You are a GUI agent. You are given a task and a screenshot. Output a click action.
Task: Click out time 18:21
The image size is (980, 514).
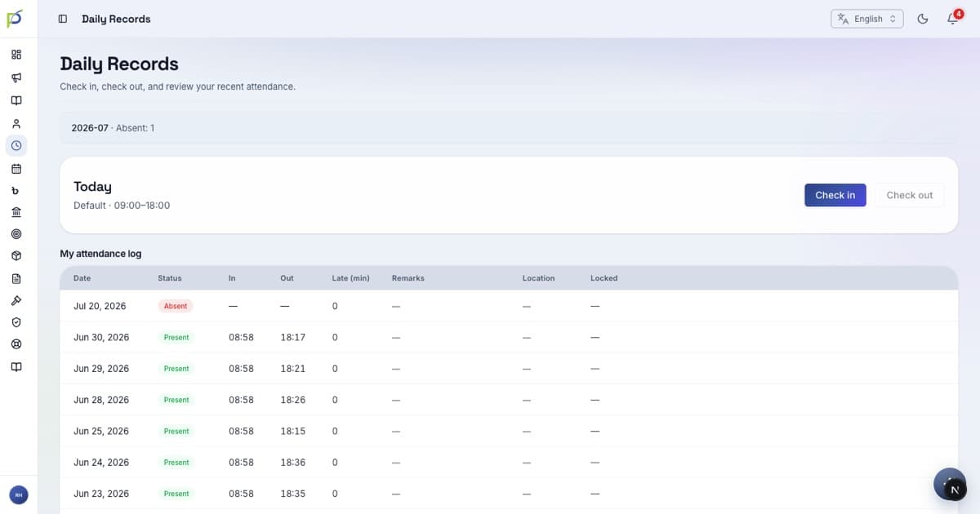pos(292,369)
